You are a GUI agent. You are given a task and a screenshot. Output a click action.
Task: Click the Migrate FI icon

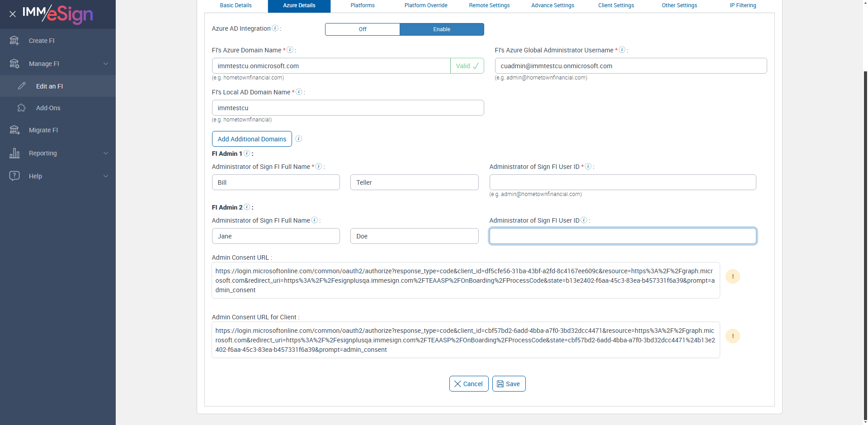[x=14, y=130]
